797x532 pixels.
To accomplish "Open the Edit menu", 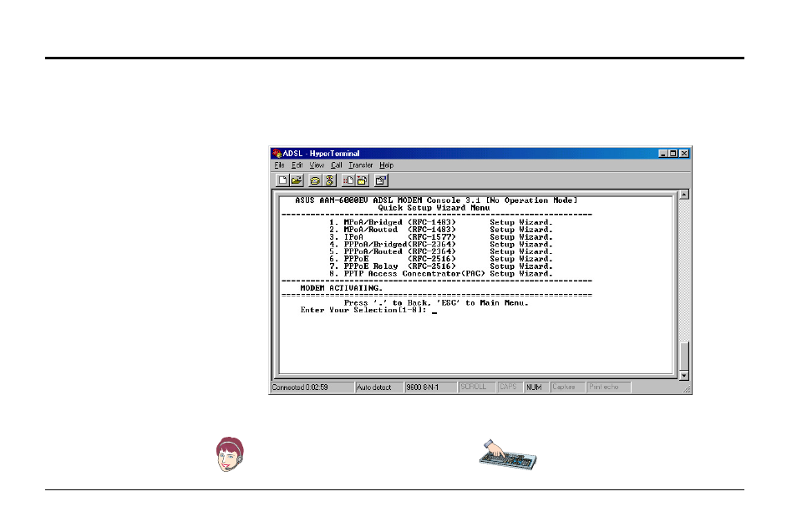I will point(297,165).
